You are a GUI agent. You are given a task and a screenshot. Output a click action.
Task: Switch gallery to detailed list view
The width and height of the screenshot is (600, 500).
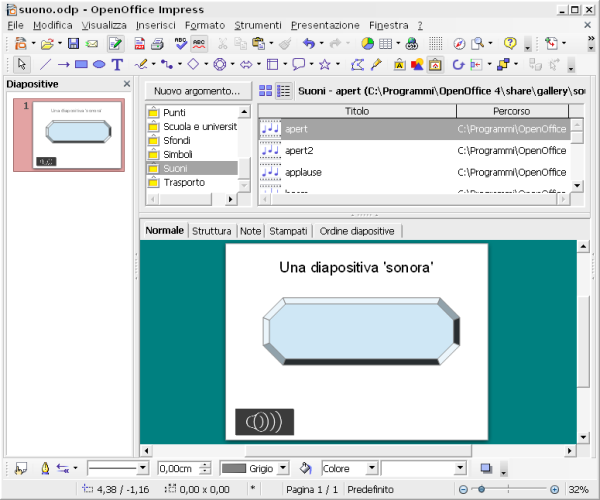tap(283, 91)
